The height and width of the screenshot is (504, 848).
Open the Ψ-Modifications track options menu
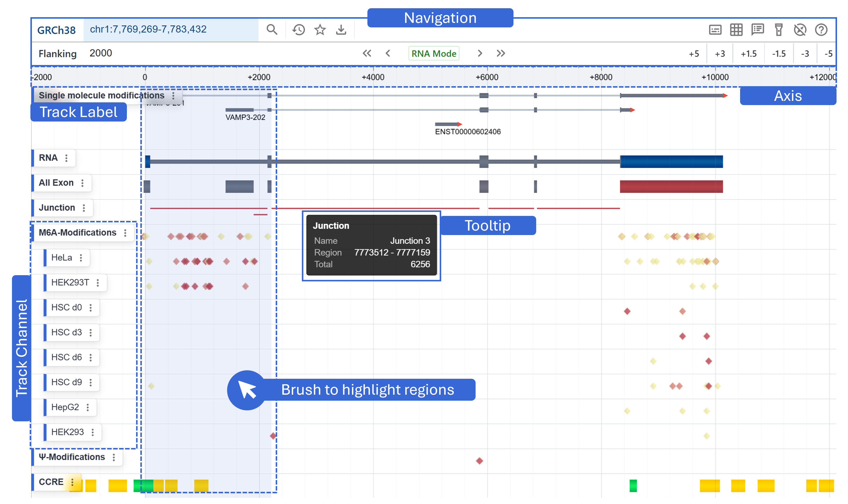(114, 457)
